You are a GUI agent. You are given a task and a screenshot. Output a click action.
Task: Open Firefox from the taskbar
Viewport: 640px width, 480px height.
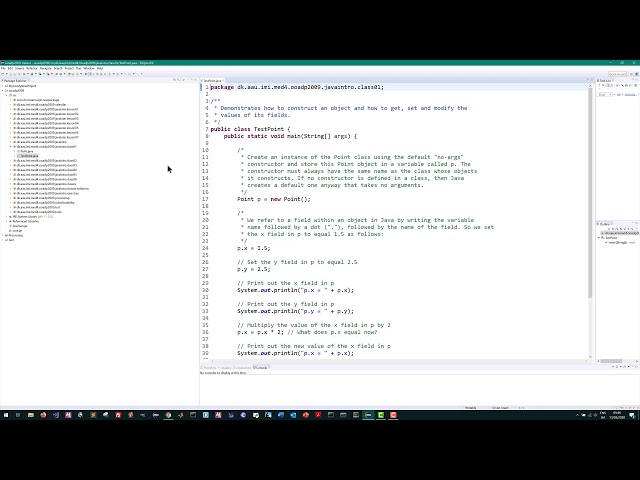[43, 415]
